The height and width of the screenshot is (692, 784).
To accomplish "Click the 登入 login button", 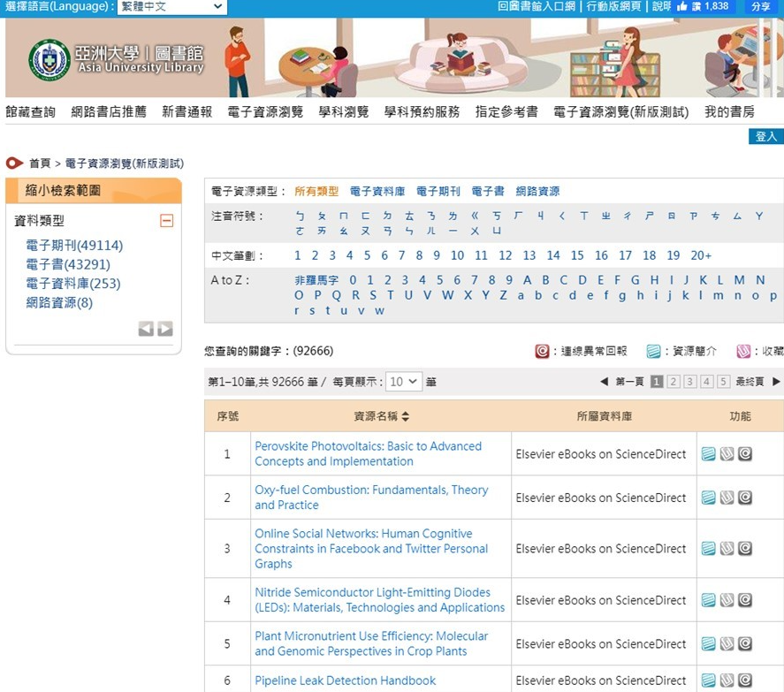I will tap(765, 138).
